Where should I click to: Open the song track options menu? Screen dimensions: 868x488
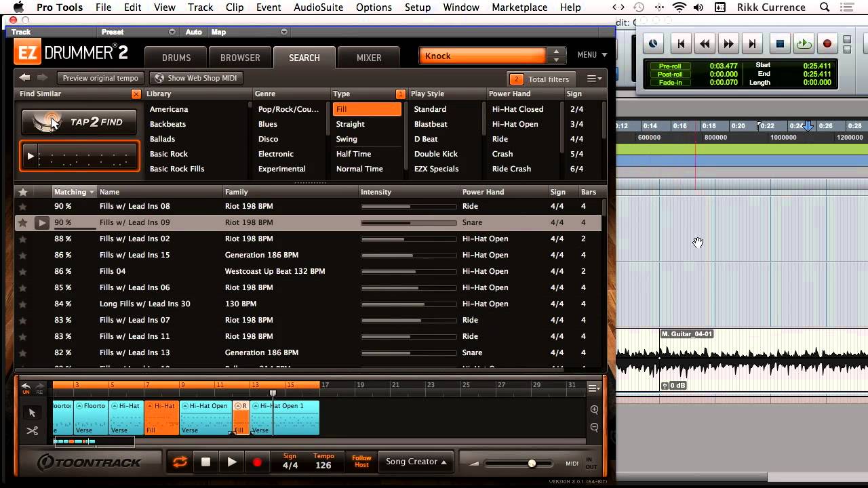click(x=593, y=388)
